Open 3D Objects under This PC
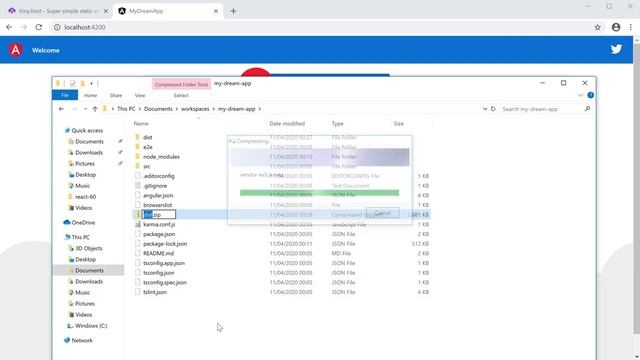The height and width of the screenshot is (360, 640). coord(89,248)
